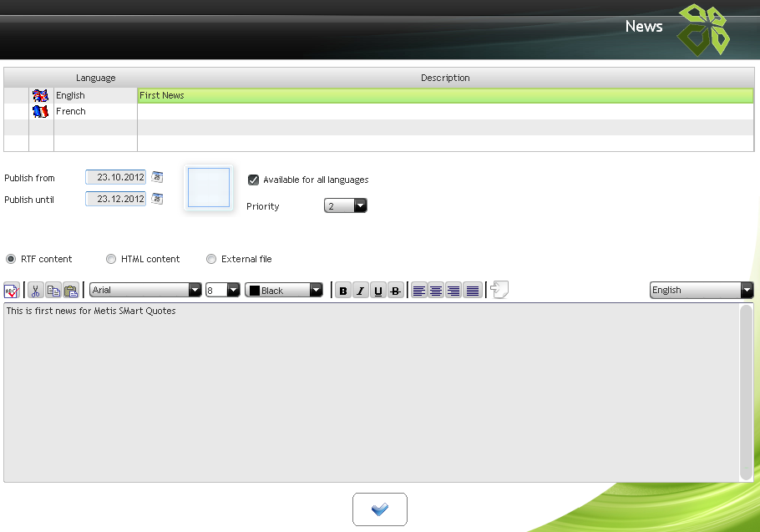Click the French flag icon
760x532 pixels.
click(40, 111)
